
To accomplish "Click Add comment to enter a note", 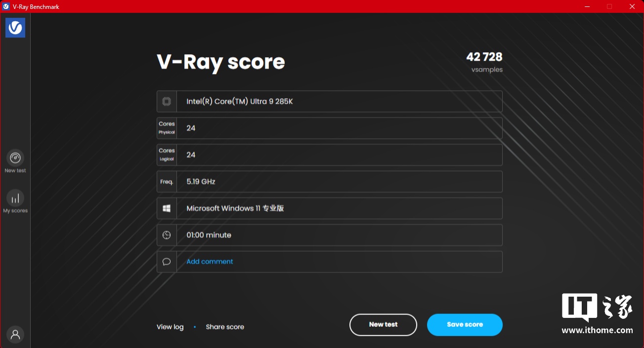I will click(210, 262).
